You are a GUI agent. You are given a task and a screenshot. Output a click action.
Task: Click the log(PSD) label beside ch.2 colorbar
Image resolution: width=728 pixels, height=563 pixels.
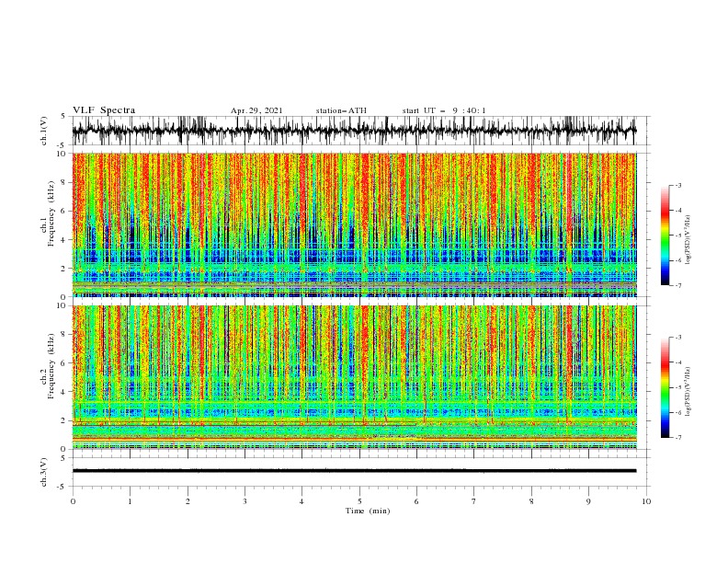(x=688, y=392)
